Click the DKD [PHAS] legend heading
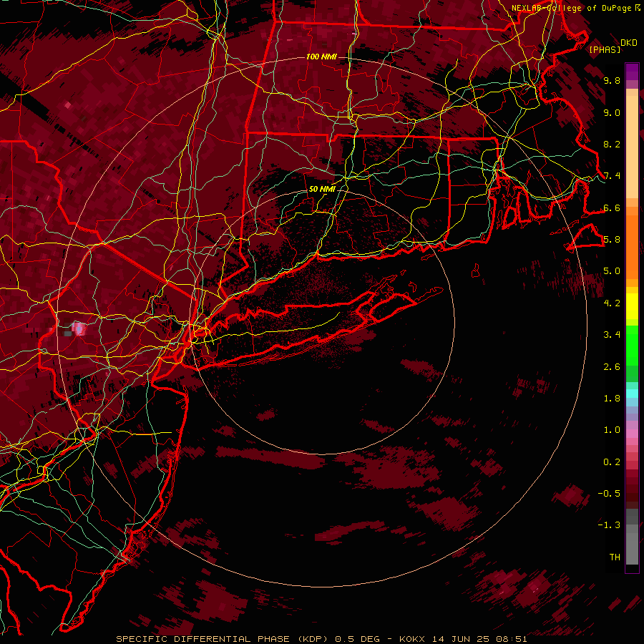 click(x=613, y=46)
